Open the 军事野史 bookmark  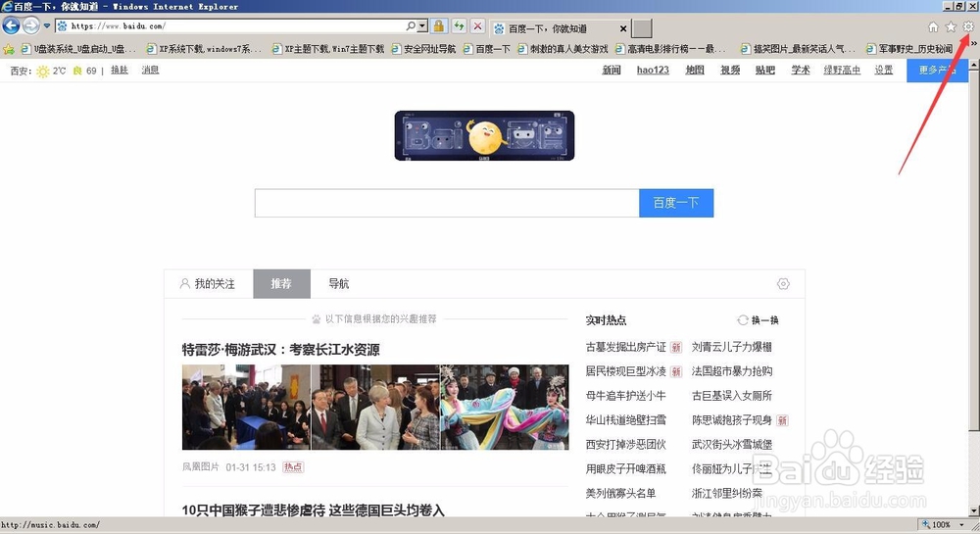coord(909,49)
